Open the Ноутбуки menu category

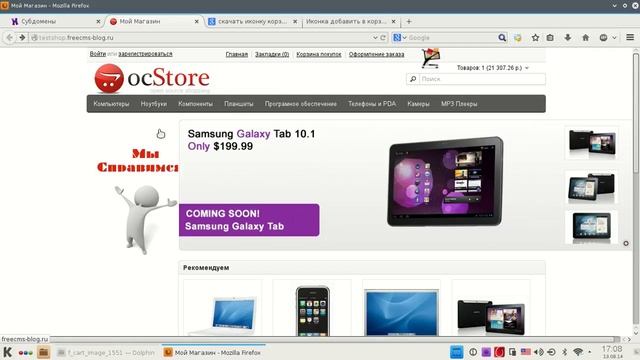[x=153, y=104]
